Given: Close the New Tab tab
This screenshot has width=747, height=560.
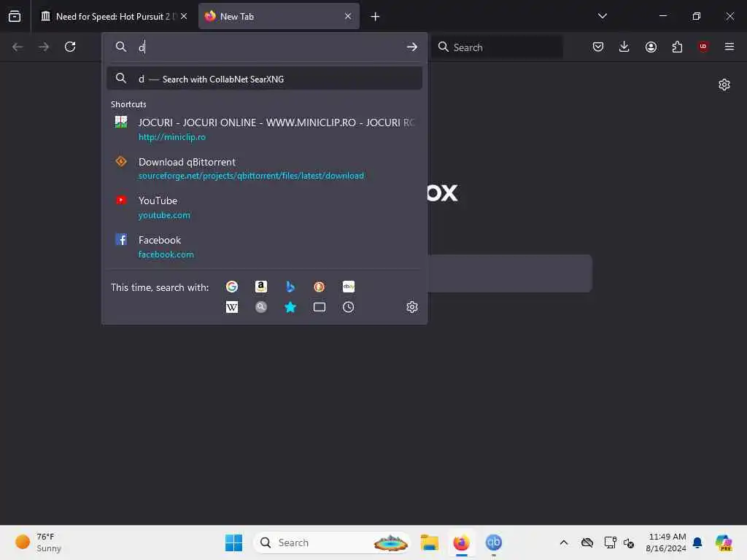Looking at the screenshot, I should pyautogui.click(x=348, y=16).
